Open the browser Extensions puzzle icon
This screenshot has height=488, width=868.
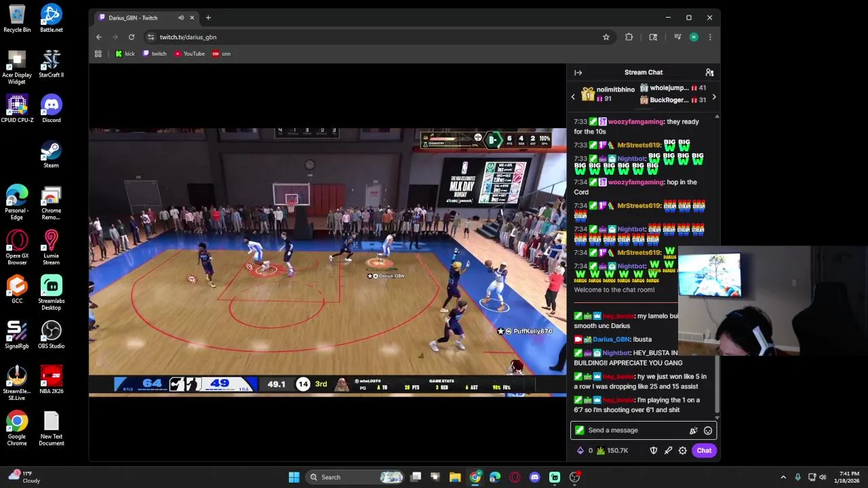629,37
